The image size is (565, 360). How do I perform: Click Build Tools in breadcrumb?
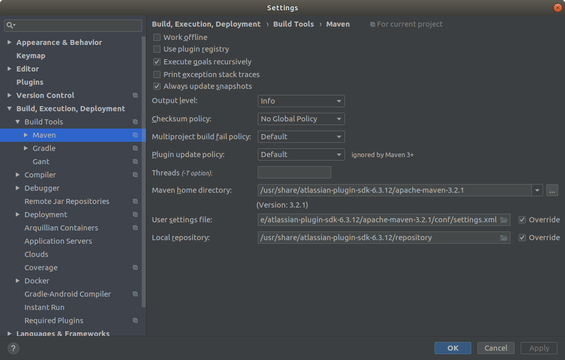(x=293, y=24)
